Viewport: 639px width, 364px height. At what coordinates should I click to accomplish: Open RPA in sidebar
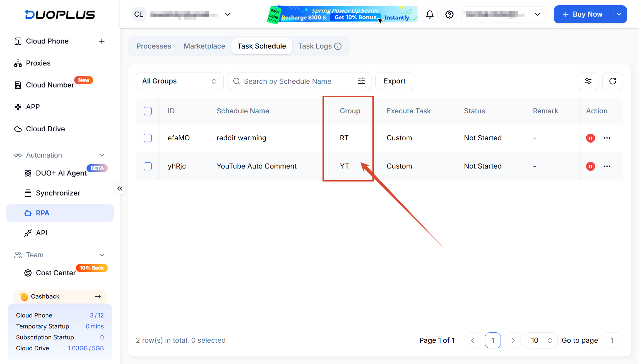point(60,213)
